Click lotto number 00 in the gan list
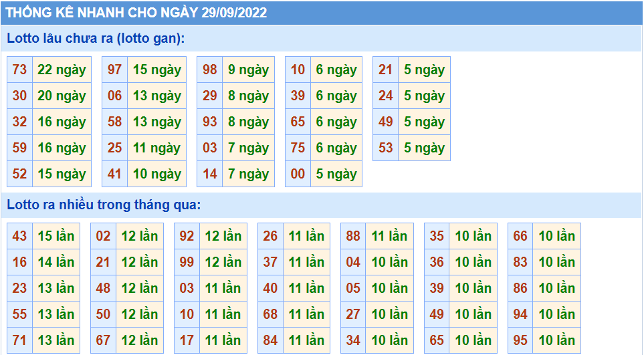This screenshot has width=644, height=355. pyautogui.click(x=298, y=174)
